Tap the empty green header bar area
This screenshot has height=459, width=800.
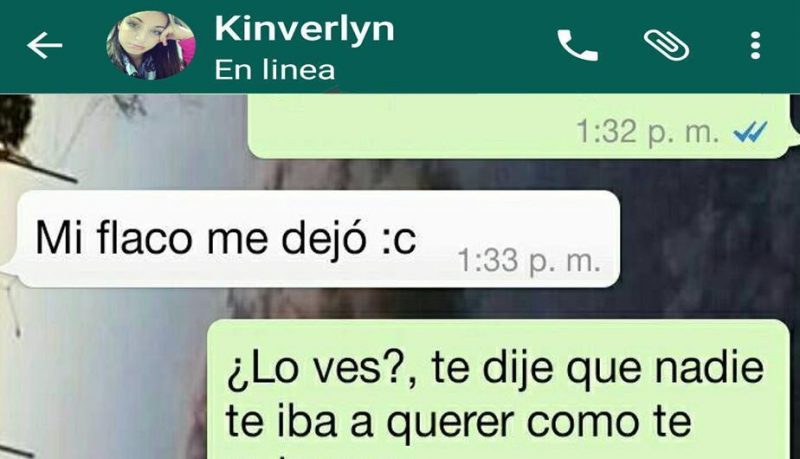(474, 46)
